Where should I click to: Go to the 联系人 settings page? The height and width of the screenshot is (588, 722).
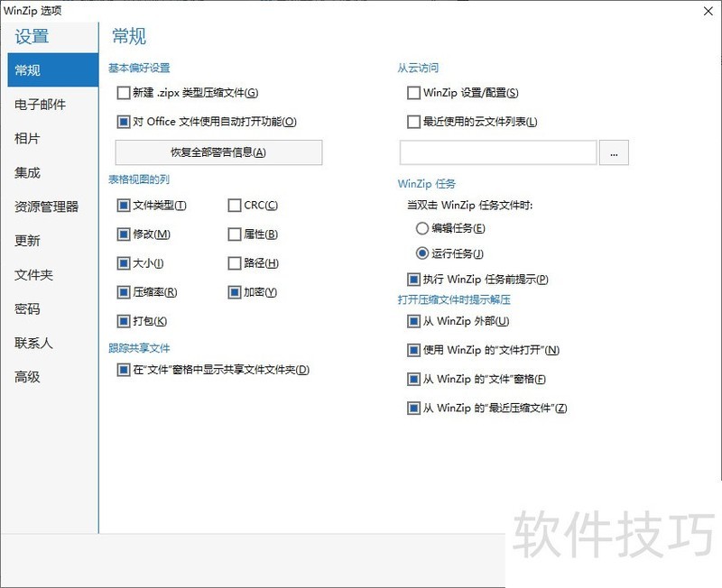pos(53,343)
